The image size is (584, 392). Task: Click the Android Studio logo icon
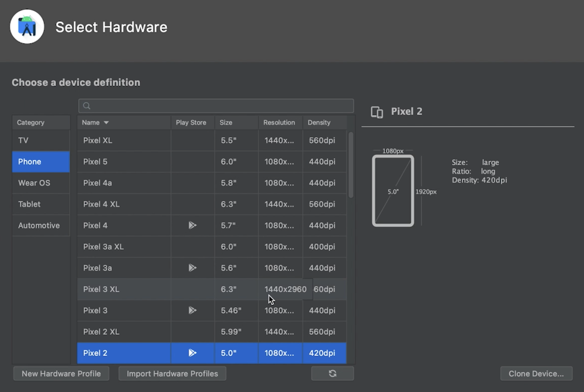click(27, 27)
